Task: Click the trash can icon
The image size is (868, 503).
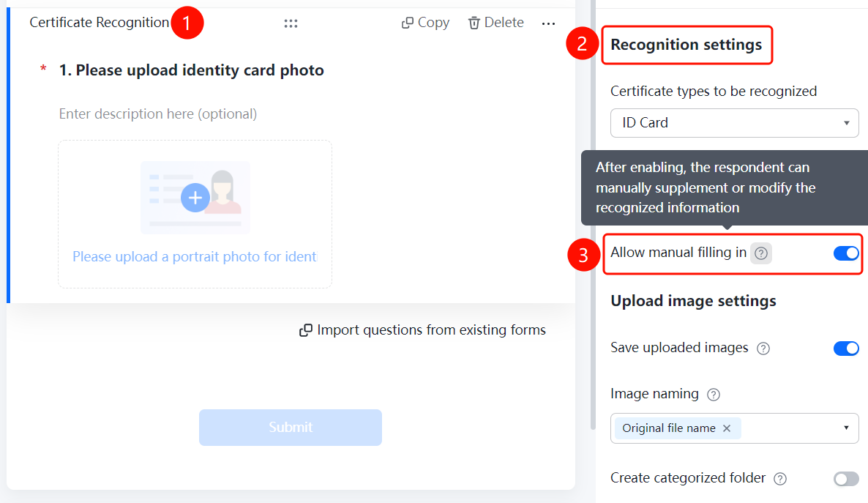Action: (x=474, y=23)
